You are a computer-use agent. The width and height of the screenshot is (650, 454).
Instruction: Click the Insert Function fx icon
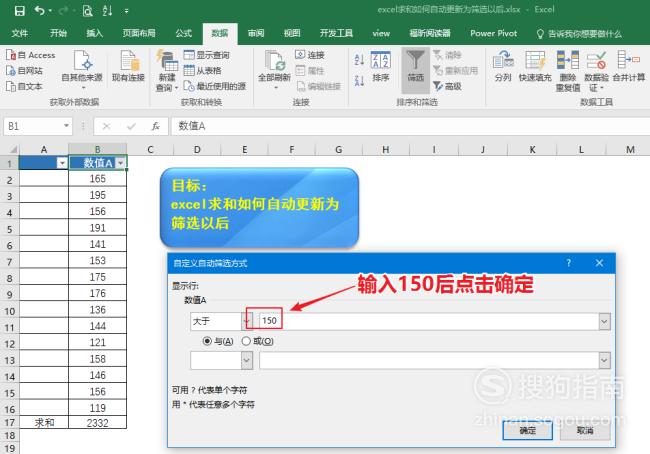click(x=156, y=126)
